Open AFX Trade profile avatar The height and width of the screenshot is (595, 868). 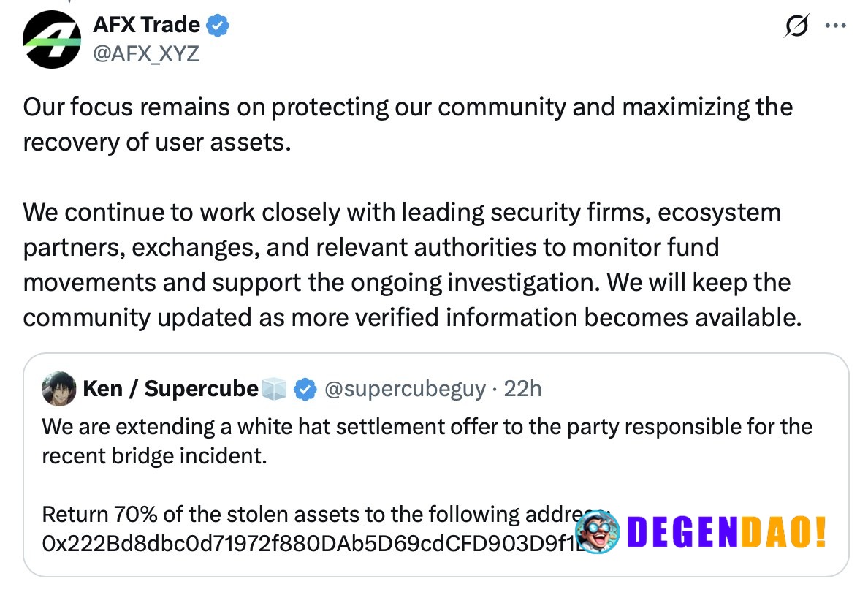[51, 40]
